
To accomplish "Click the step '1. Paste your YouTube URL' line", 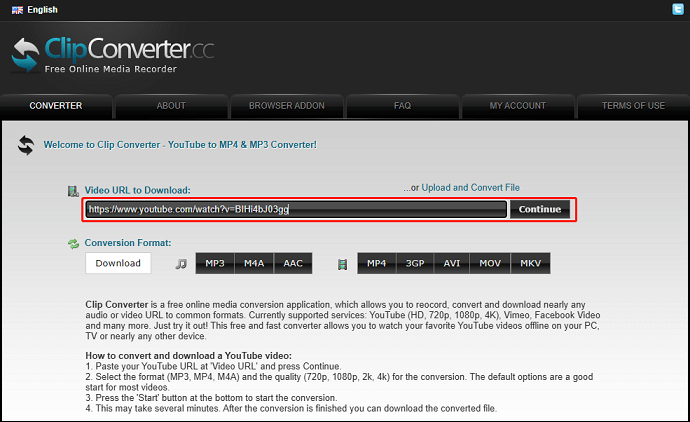I will [213, 366].
